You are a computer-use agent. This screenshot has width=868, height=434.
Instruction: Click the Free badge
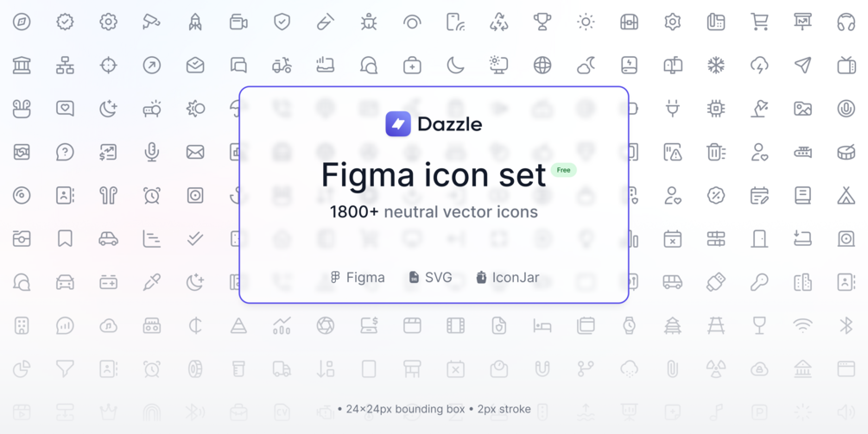coord(563,170)
